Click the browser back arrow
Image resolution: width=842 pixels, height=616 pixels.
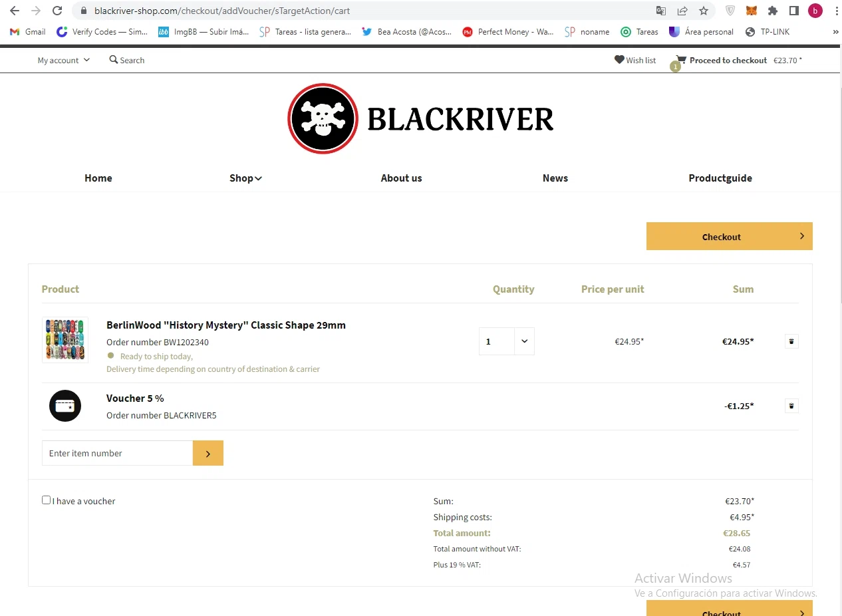(x=15, y=11)
